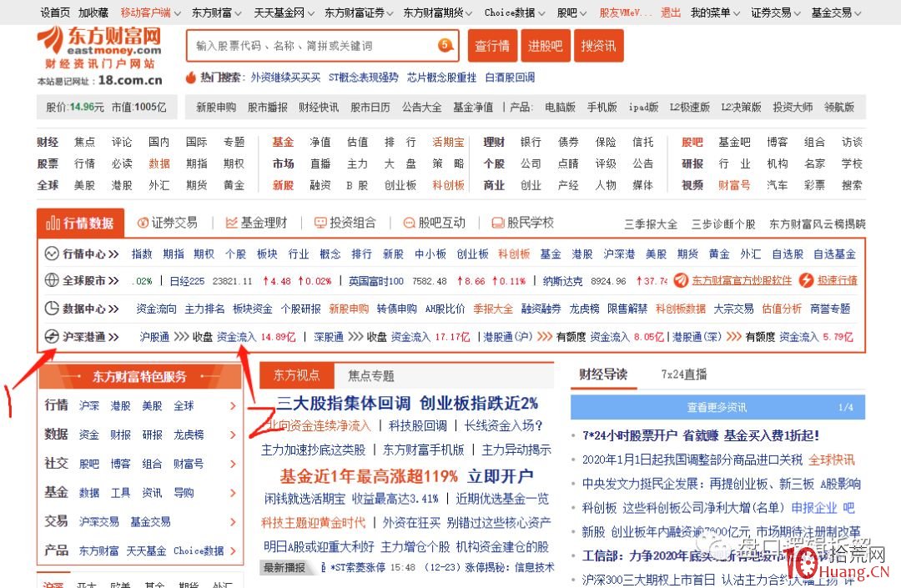This screenshot has height=588, width=901.
Task: Expand the Choice数据 top-bar dropdown
Action: point(541,13)
